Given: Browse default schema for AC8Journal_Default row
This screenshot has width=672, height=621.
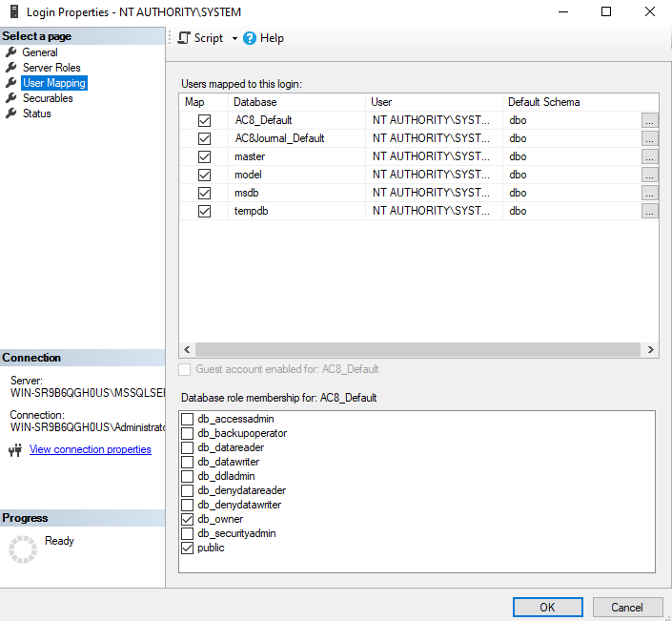Looking at the screenshot, I should [x=650, y=138].
